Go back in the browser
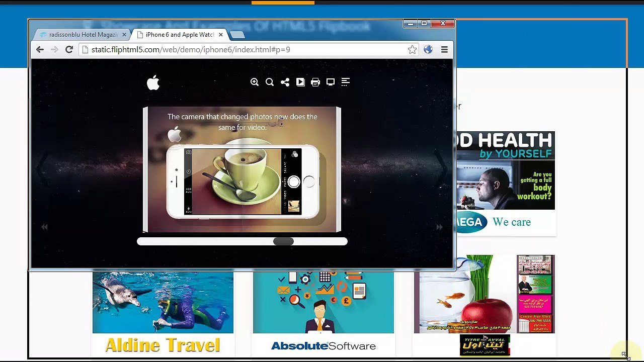Viewport: 644px width, 362px height. [40, 49]
